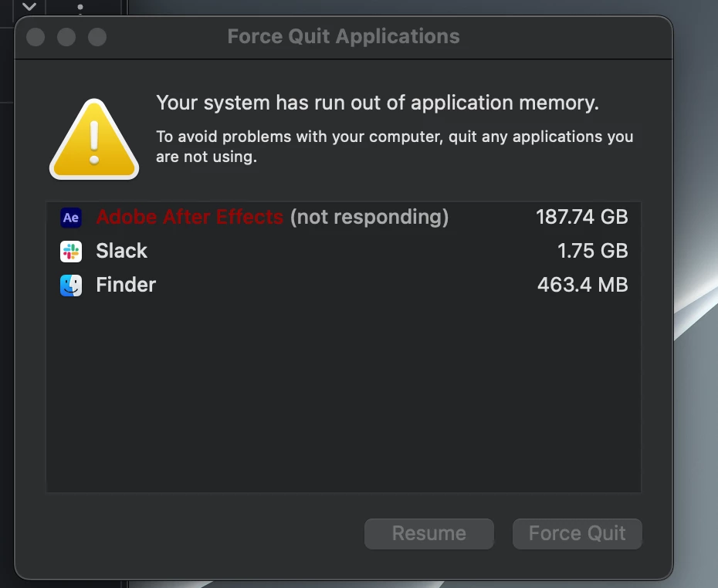This screenshot has height=588, width=718.
Task: Click the 187.74 GB memory value
Action: click(x=582, y=218)
